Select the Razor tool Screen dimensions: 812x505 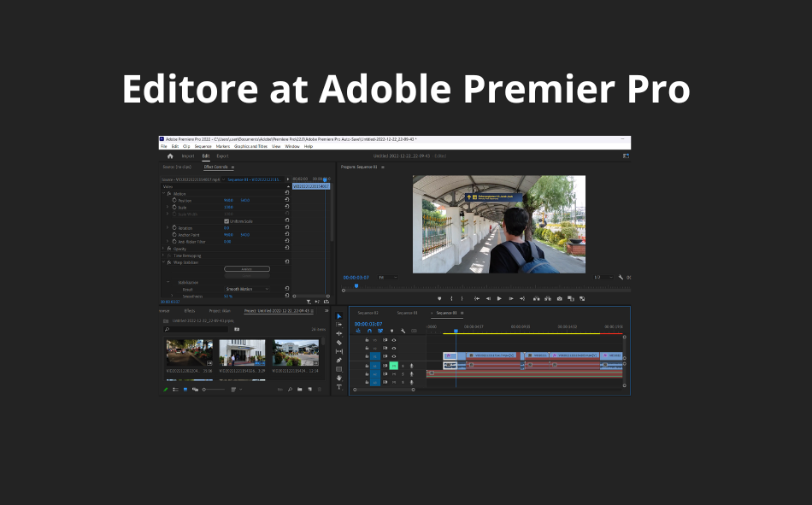pyautogui.click(x=339, y=343)
